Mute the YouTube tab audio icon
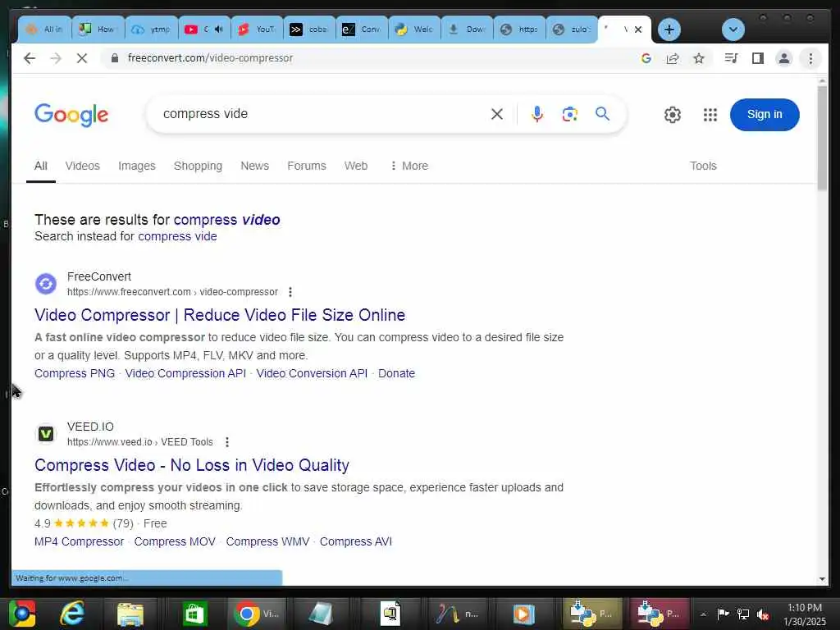Viewport: 840px width, 630px height. coord(218,30)
